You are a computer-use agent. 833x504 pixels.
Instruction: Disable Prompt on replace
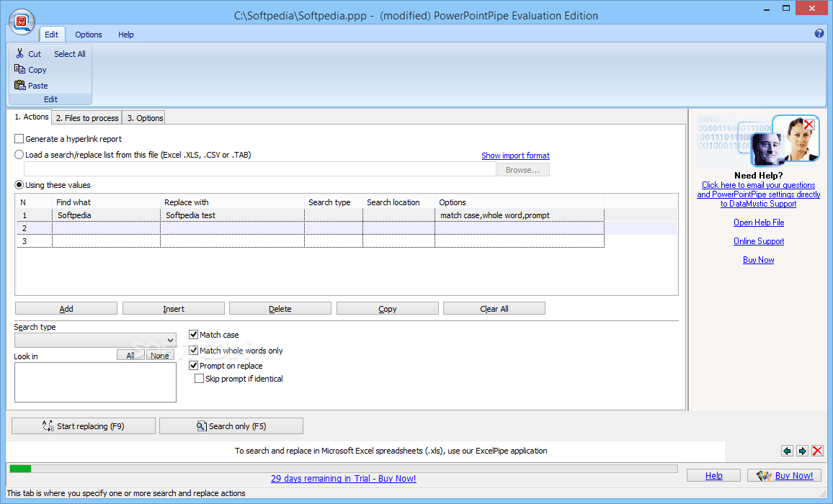tap(193, 365)
